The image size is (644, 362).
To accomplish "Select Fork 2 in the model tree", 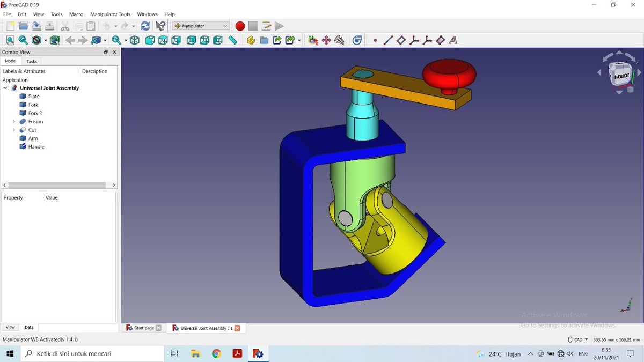I will click(35, 113).
